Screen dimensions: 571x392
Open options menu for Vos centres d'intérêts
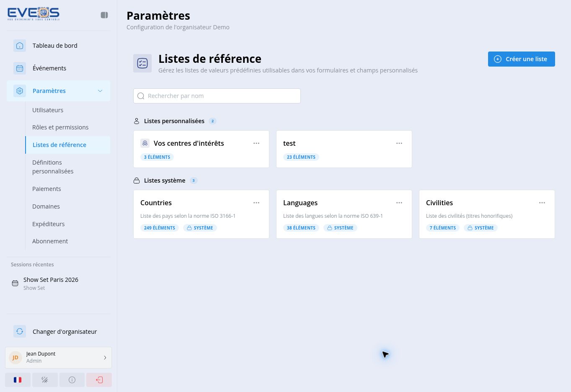coord(256,143)
